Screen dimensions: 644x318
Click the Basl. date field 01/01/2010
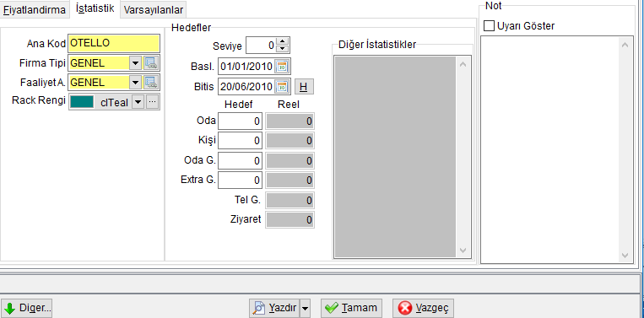(246, 67)
